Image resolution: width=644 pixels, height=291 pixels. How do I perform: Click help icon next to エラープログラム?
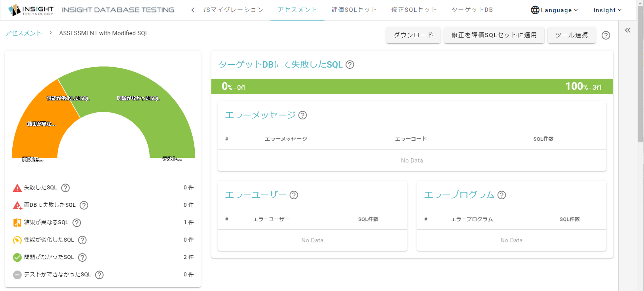coord(502,195)
